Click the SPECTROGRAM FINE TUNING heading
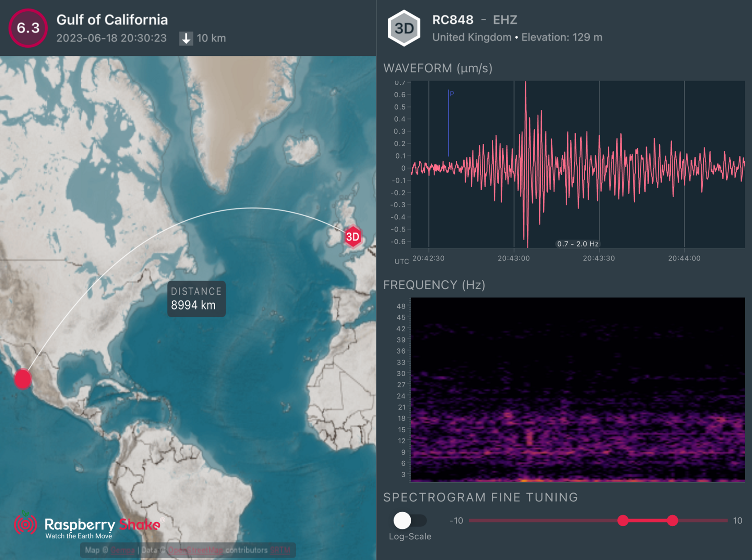 (481, 497)
